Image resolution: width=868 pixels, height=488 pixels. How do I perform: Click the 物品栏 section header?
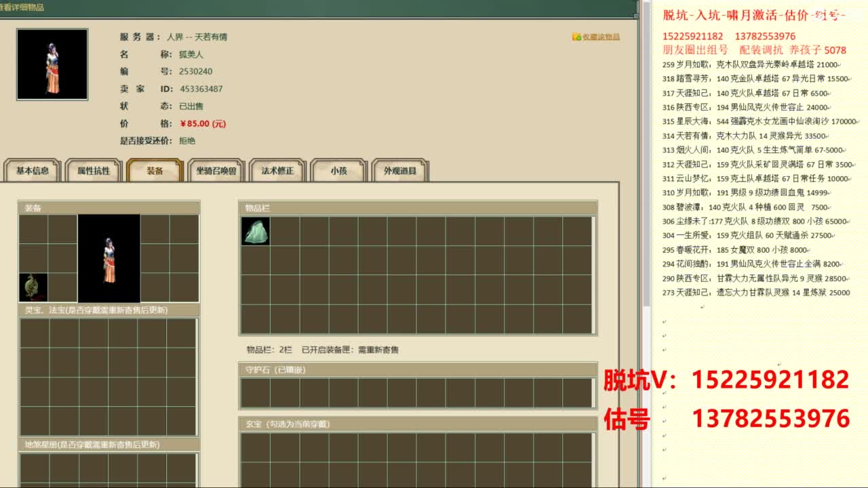coord(418,208)
